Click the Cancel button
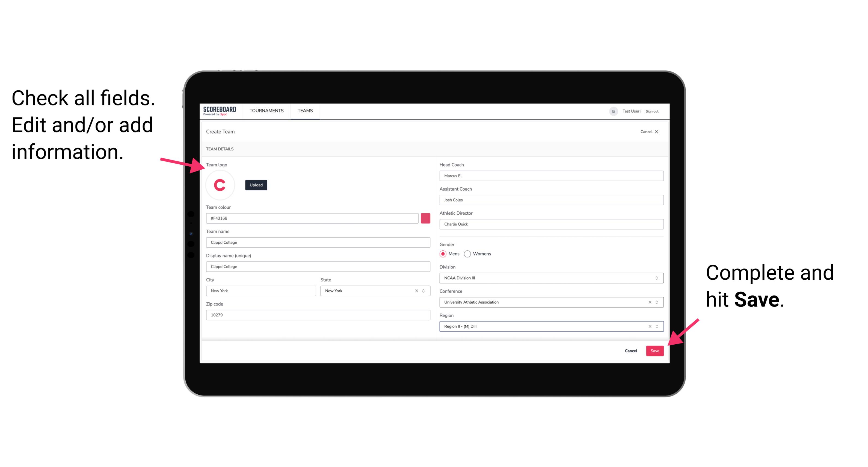868x467 pixels. 631,350
